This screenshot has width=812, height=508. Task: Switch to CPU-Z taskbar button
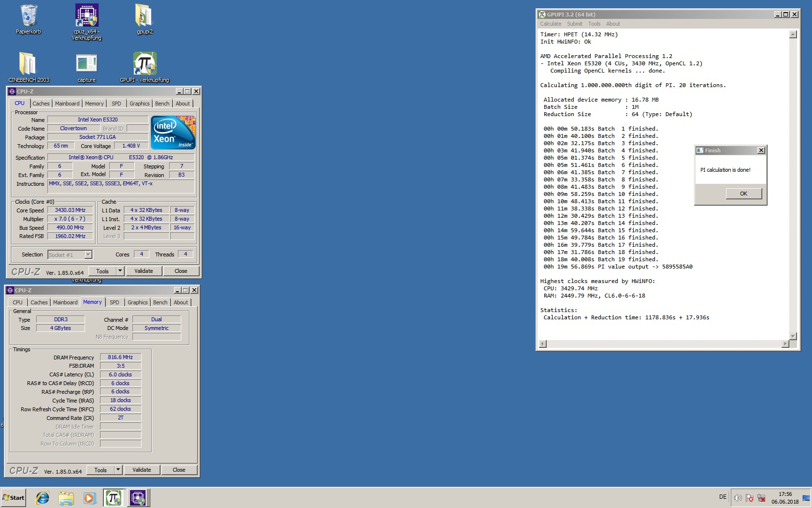click(x=138, y=497)
